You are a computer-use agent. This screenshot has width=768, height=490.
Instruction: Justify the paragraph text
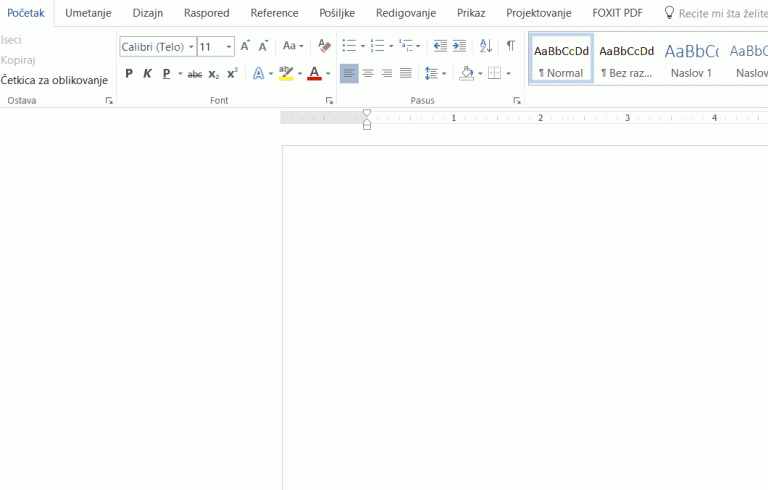pyautogui.click(x=405, y=73)
